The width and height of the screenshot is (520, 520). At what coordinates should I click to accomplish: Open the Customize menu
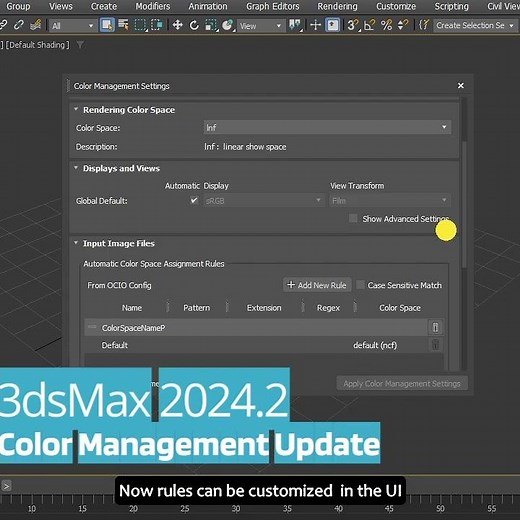pos(396,6)
